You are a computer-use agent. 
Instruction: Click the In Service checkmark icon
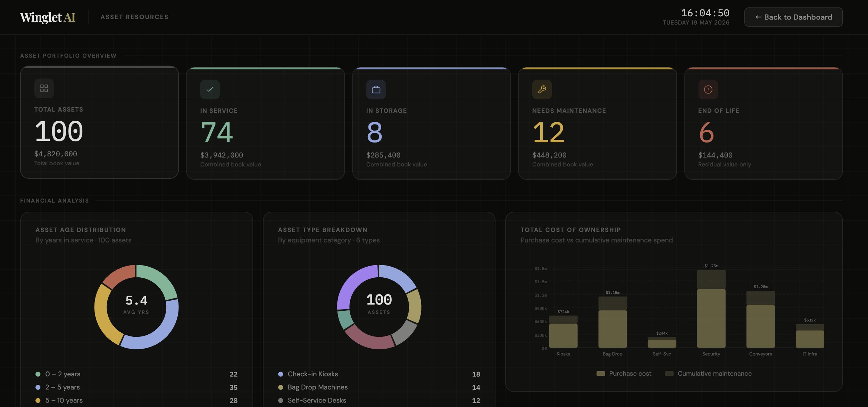coord(210,90)
